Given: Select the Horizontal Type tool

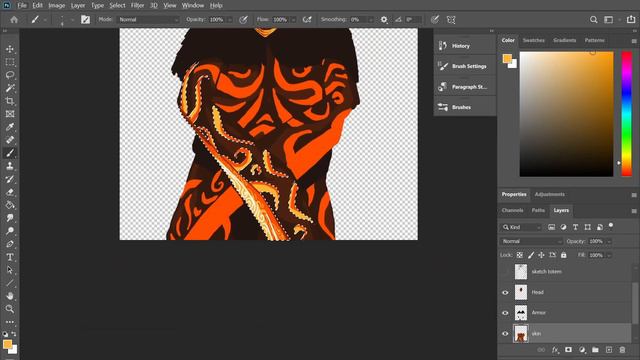Looking at the screenshot, I should tap(10, 257).
